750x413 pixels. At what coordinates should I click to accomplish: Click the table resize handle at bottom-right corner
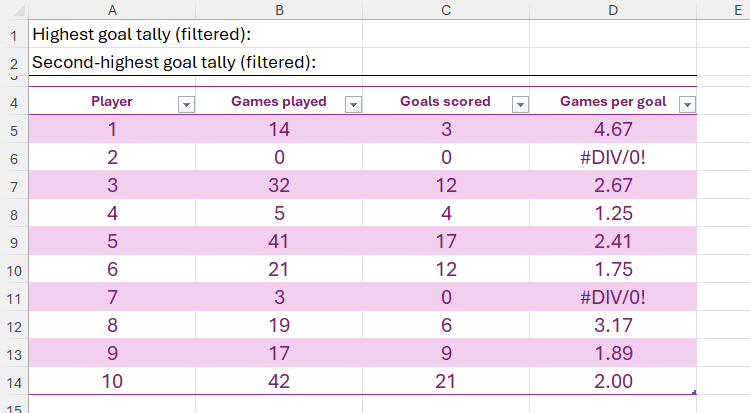tap(694, 392)
